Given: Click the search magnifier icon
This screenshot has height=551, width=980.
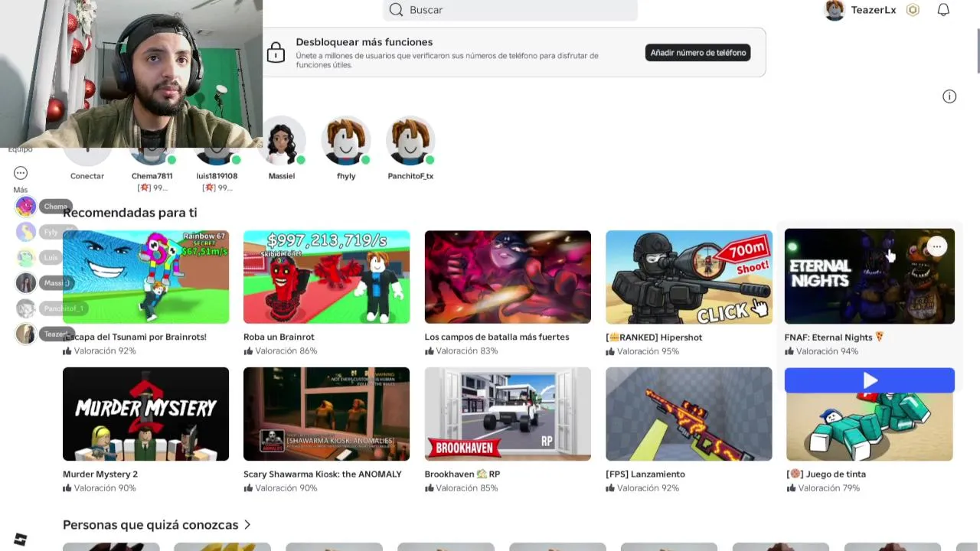Looking at the screenshot, I should pos(396,10).
